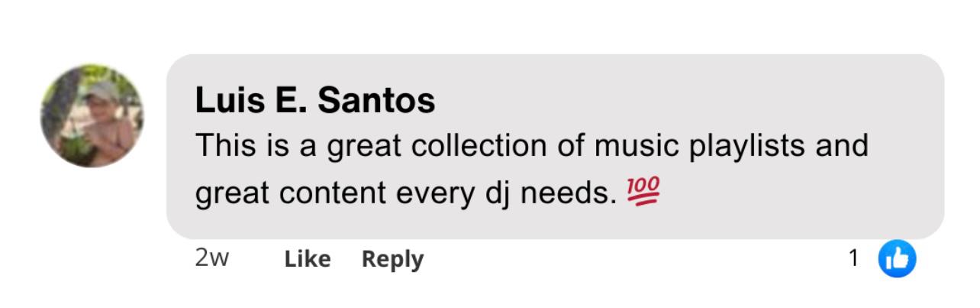Click 'great content every dj needs' line
Viewport: 980px width, 308px height.
(406, 194)
